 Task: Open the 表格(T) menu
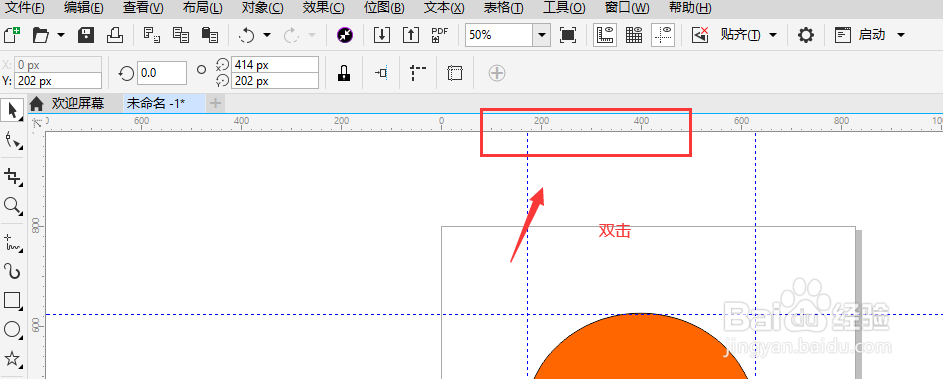click(x=503, y=8)
